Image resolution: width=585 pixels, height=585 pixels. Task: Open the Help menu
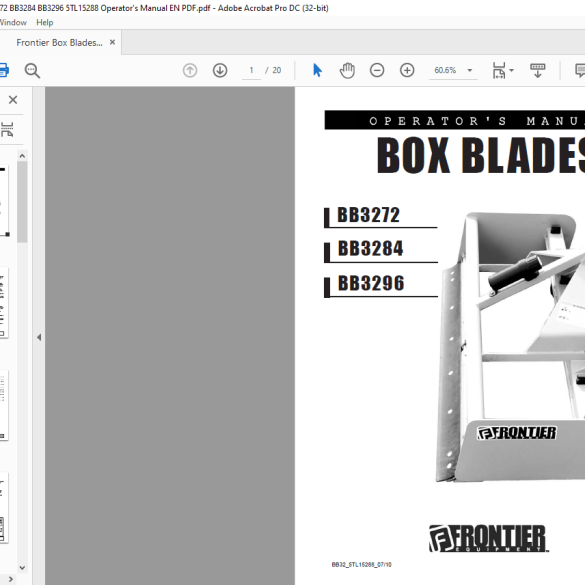pos(44,22)
